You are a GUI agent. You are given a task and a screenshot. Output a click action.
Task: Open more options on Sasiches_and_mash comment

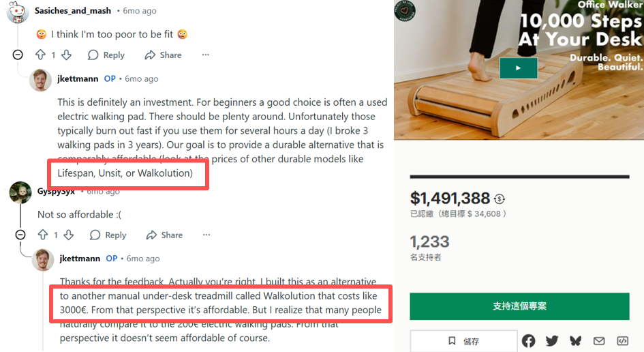205,55
